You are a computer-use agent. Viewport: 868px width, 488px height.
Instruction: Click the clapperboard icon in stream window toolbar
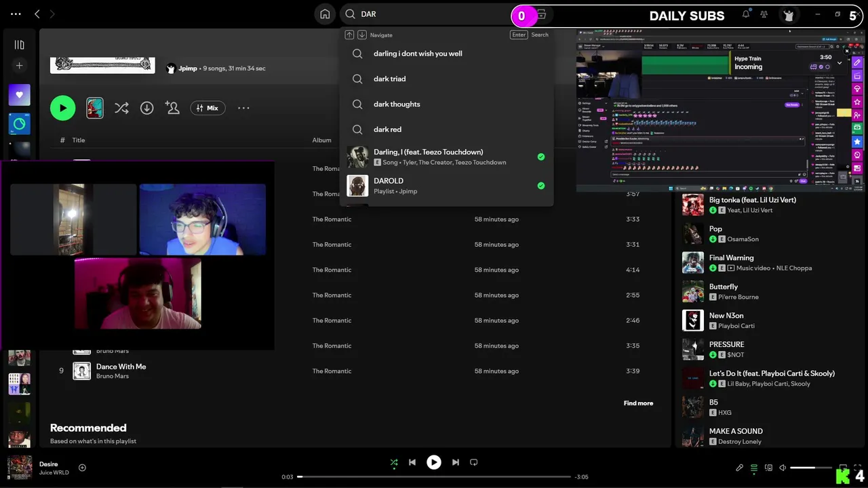point(857,76)
